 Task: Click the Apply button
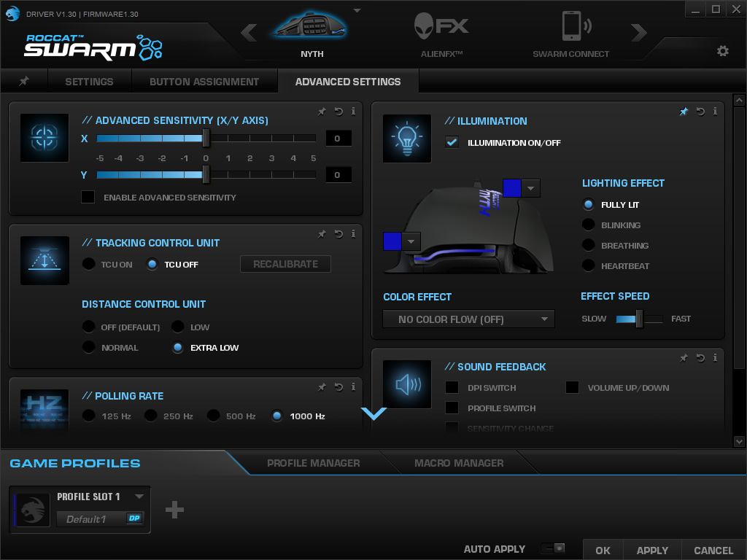pyautogui.click(x=652, y=550)
